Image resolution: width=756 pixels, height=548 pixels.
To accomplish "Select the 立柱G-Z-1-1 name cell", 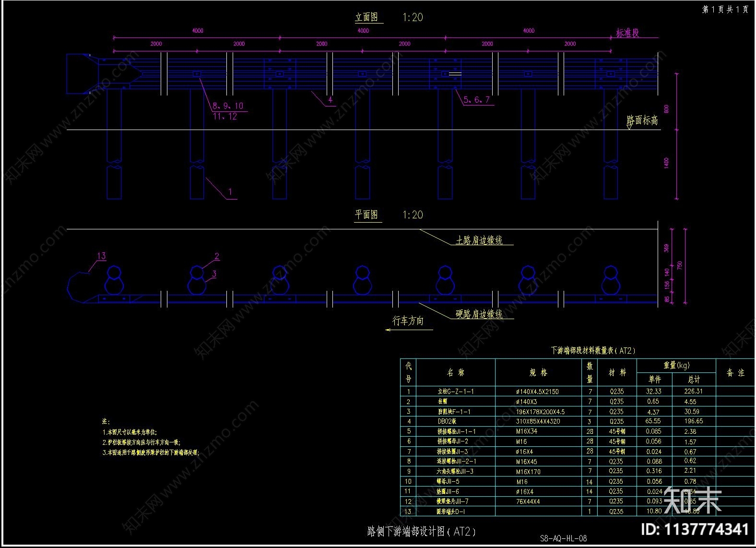I will (456, 392).
